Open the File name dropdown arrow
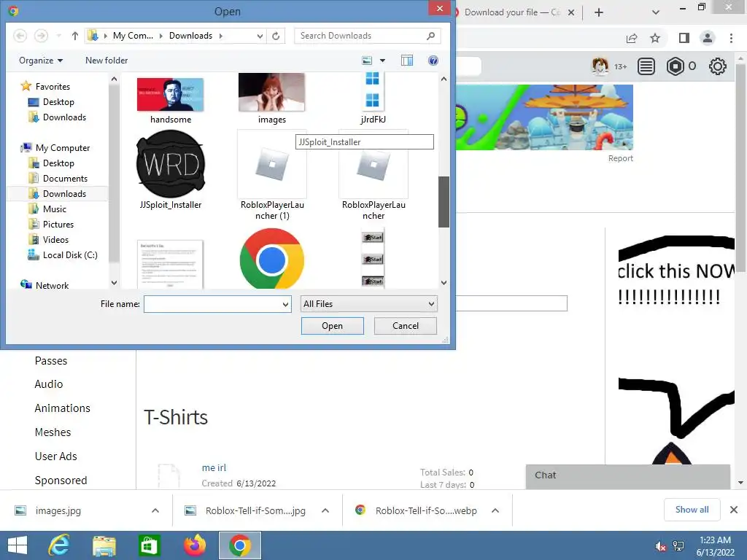This screenshot has width=747, height=560. tap(285, 304)
